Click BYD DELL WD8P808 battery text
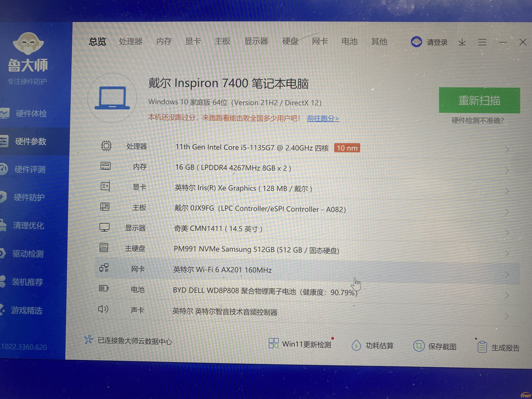532x399 pixels. 265,291
